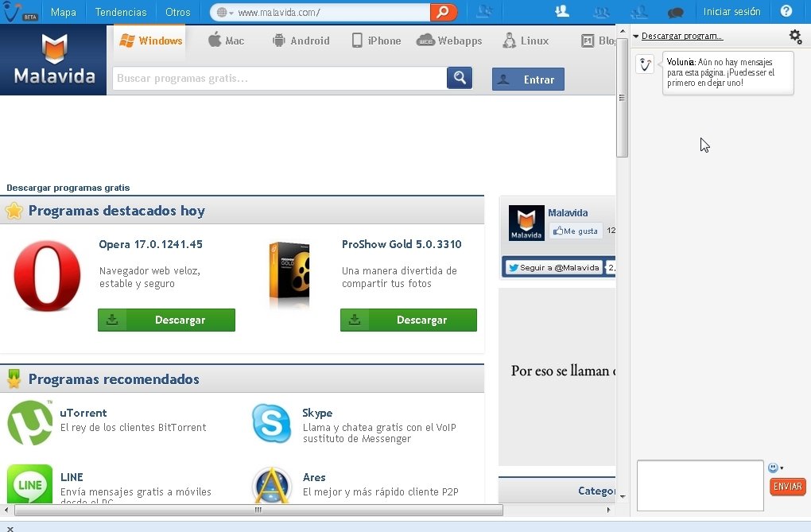The height and width of the screenshot is (532, 811).
Task: Click the uTorrent icon
Action: point(30,423)
